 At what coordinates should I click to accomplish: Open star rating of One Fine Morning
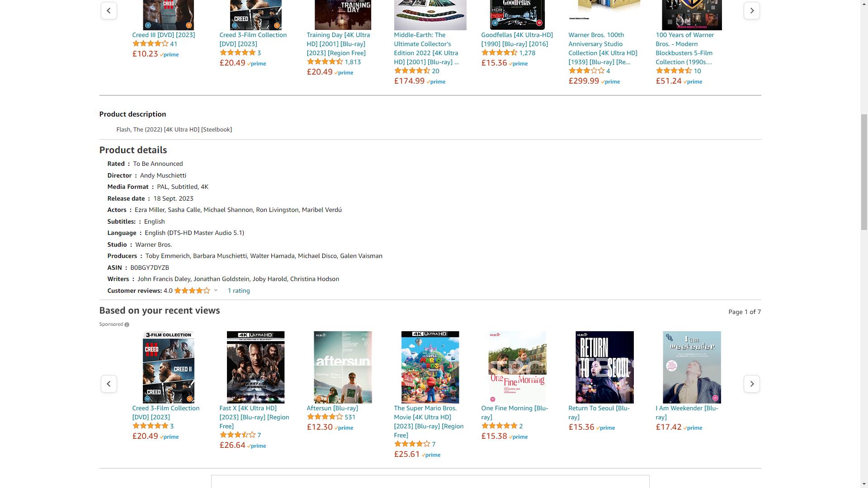500,426
